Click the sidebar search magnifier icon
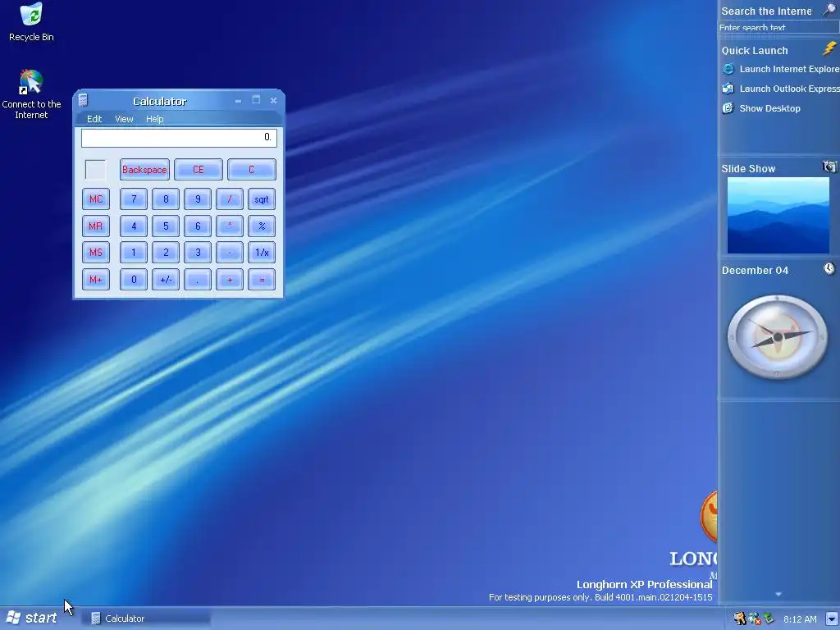Image resolution: width=840 pixels, height=630 pixels. coord(829,10)
